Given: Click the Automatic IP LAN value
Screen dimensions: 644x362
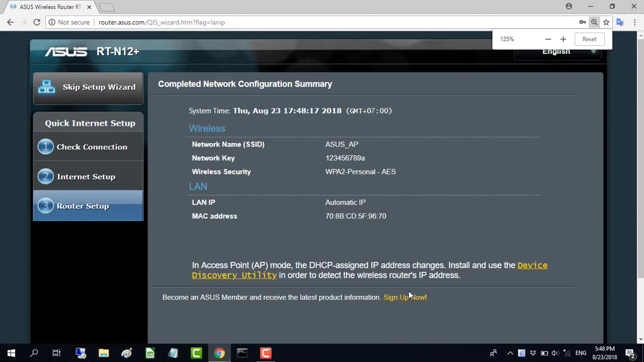Looking at the screenshot, I should pos(345,203).
